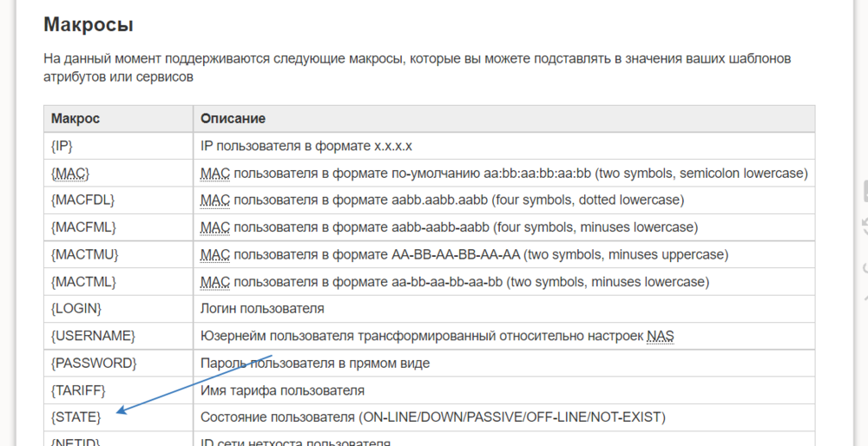Click the Макрос column header
Image resolution: width=868 pixels, height=446 pixels.
(76, 118)
